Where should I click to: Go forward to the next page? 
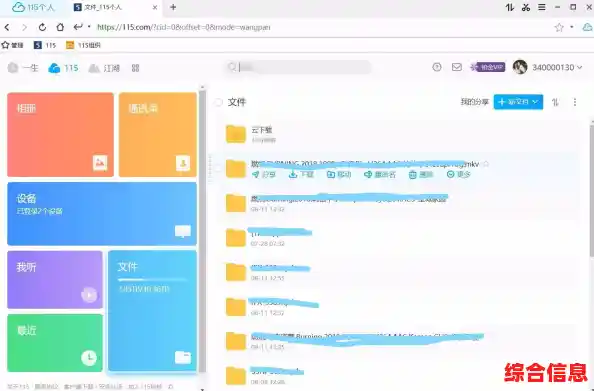(x=25, y=27)
